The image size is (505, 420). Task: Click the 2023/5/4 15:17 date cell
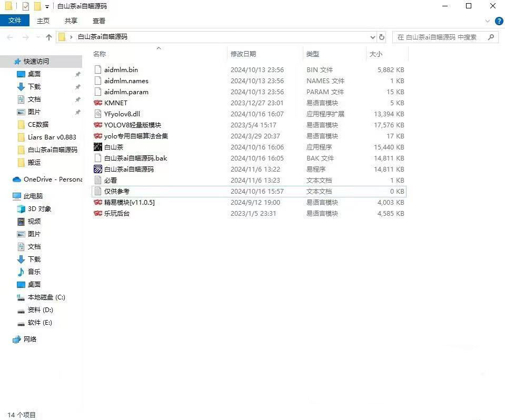click(253, 125)
